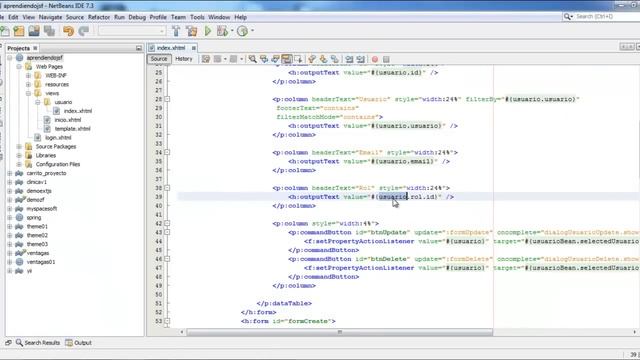Click the Previous Bookmark icon
This screenshot has width=640, height=360.
click(x=312, y=59)
